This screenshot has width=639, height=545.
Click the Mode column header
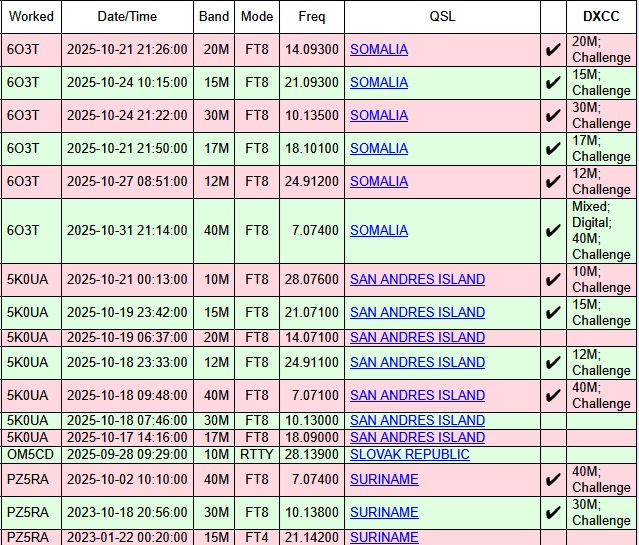pos(257,17)
